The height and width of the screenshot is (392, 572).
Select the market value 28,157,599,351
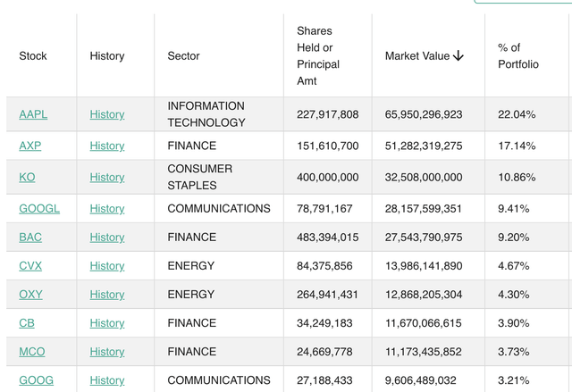pyautogui.click(x=423, y=208)
